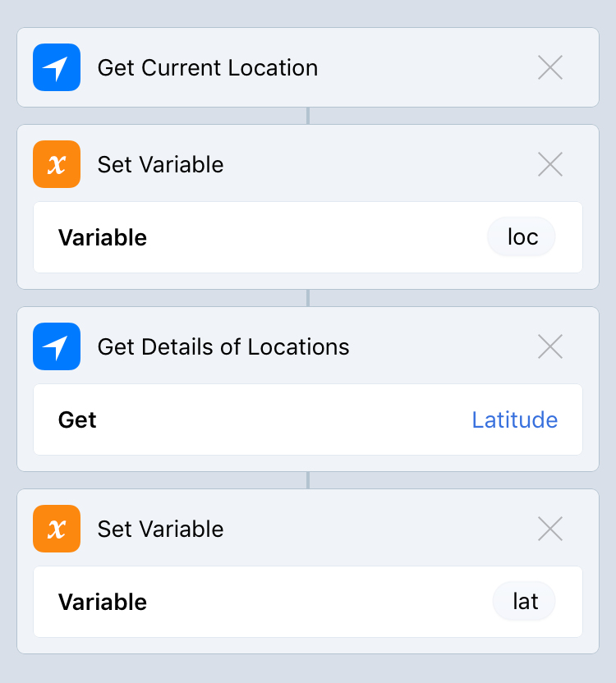Open the Latitude detail picker
The width and height of the screenshot is (616, 683).
(514, 420)
